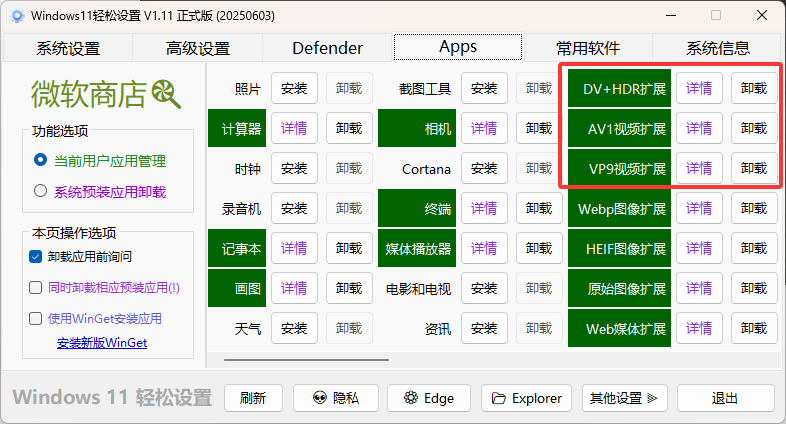The height and width of the screenshot is (424, 786).
Task: Switch to the 高级设置 tab
Action: point(198,48)
